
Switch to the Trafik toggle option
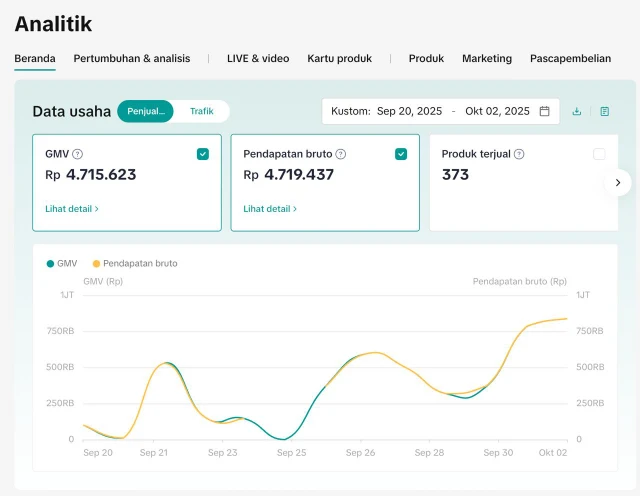202,111
